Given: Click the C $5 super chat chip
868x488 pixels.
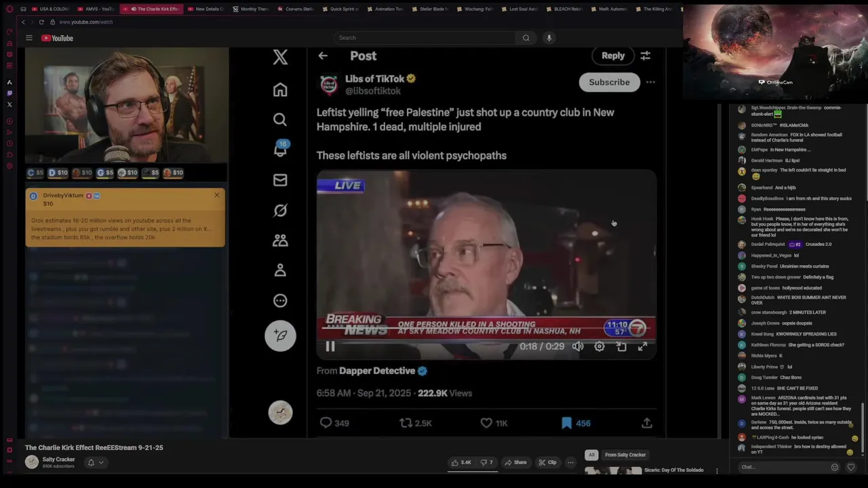Looking at the screenshot, I should pyautogui.click(x=35, y=173).
